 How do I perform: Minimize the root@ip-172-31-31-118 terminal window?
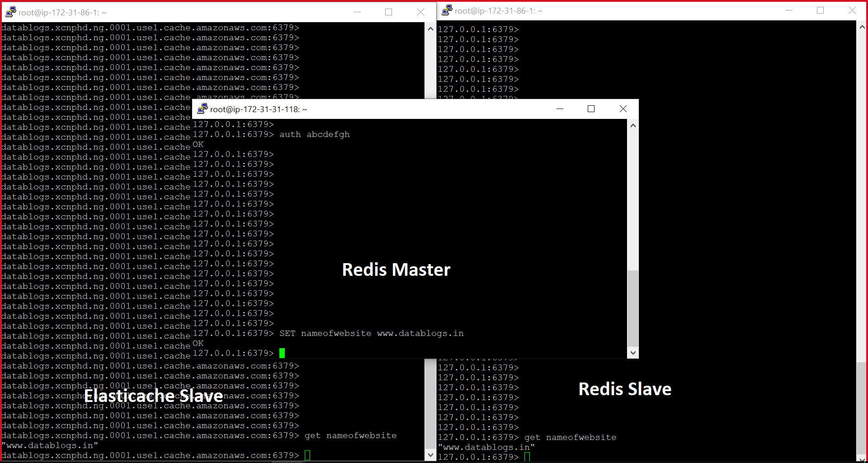pyautogui.click(x=560, y=109)
